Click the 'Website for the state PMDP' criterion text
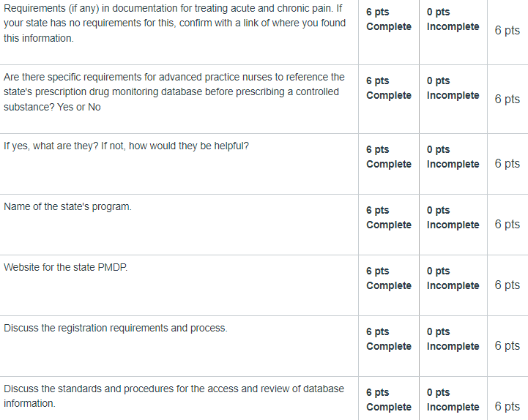Screen dimensions: 528x420 [x=66, y=267]
